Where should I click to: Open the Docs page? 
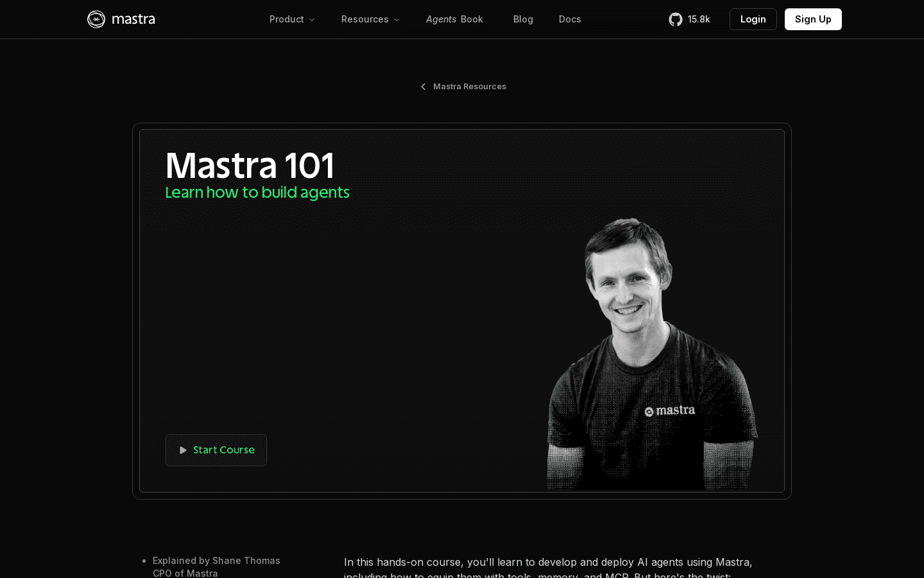coord(570,19)
